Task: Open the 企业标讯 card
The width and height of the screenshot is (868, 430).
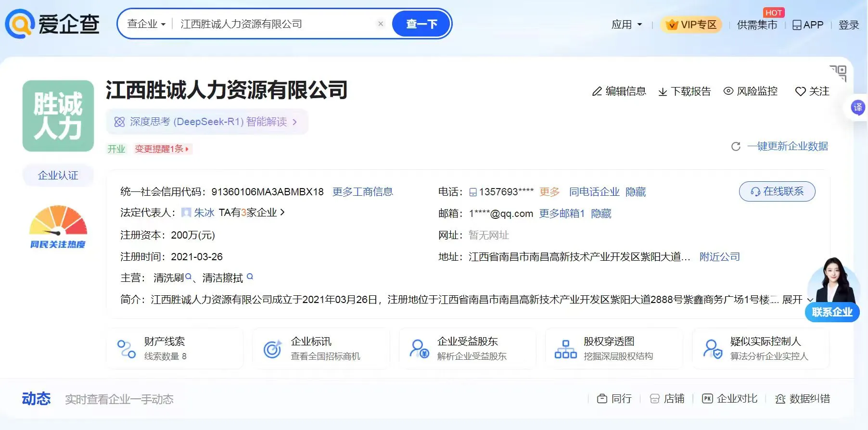Action: tap(321, 349)
